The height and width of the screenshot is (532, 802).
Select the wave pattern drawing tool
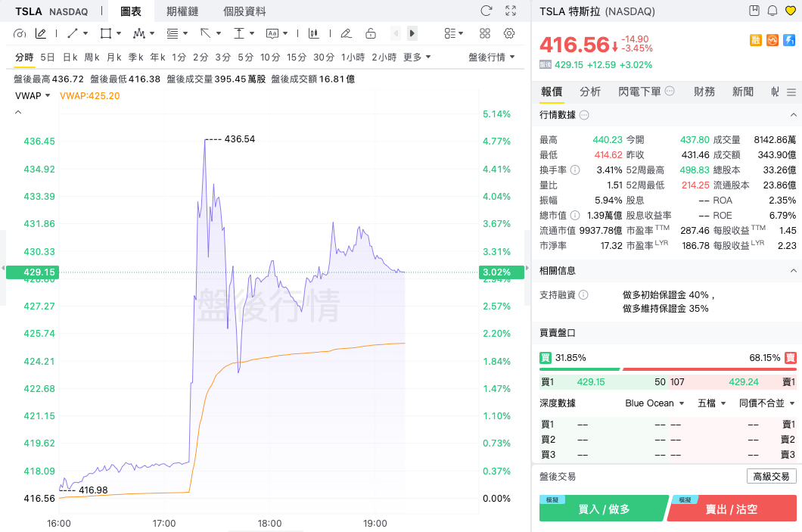click(138, 34)
